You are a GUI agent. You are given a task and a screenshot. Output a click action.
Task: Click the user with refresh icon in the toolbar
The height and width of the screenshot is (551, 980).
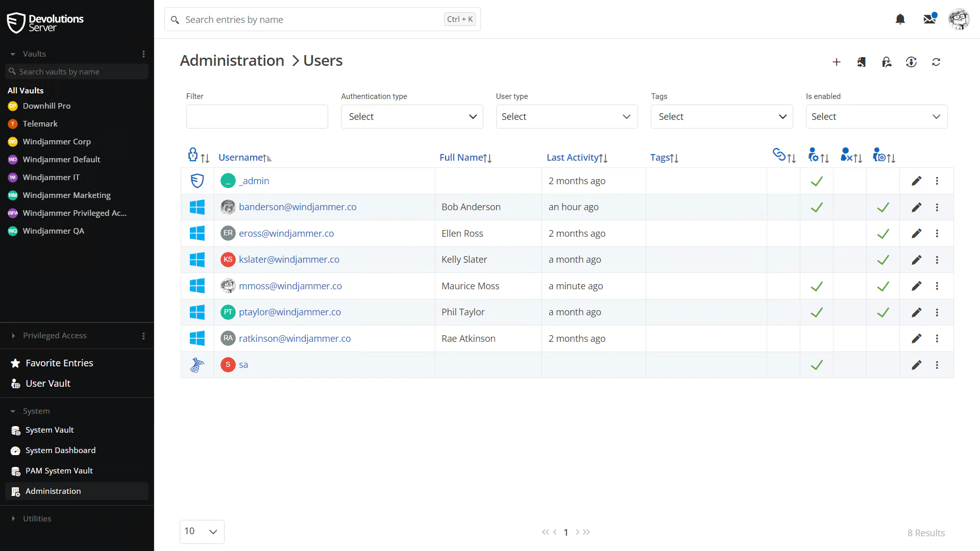912,62
